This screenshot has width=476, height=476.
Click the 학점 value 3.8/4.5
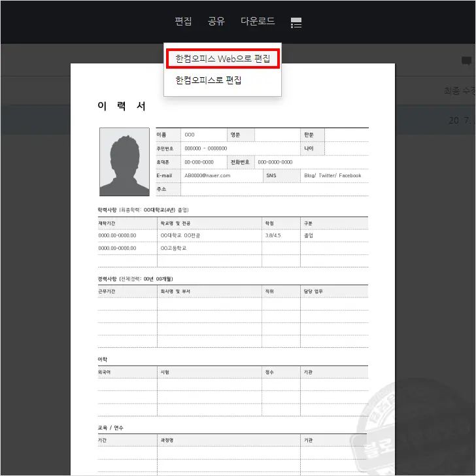(273, 235)
